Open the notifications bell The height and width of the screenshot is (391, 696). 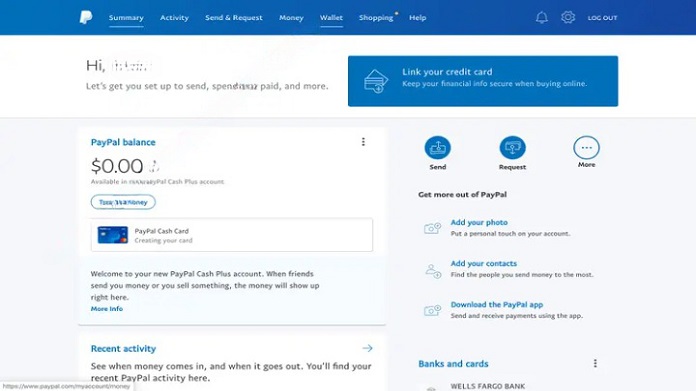coord(542,17)
